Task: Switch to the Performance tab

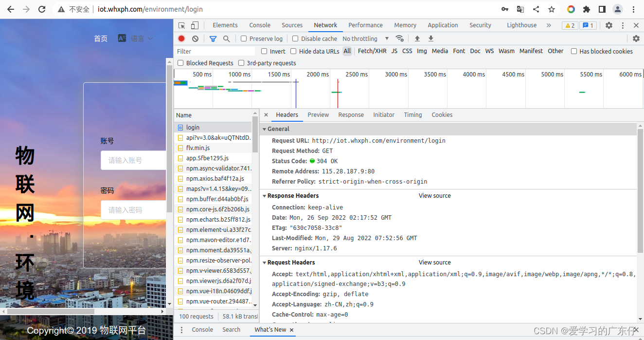Action: click(366, 25)
